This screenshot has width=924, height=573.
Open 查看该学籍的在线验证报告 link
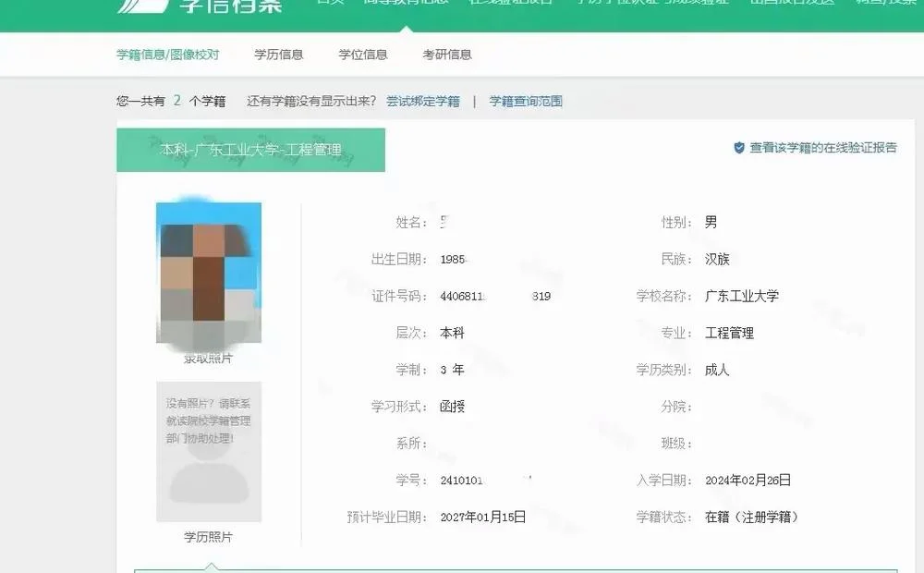[x=823, y=147]
